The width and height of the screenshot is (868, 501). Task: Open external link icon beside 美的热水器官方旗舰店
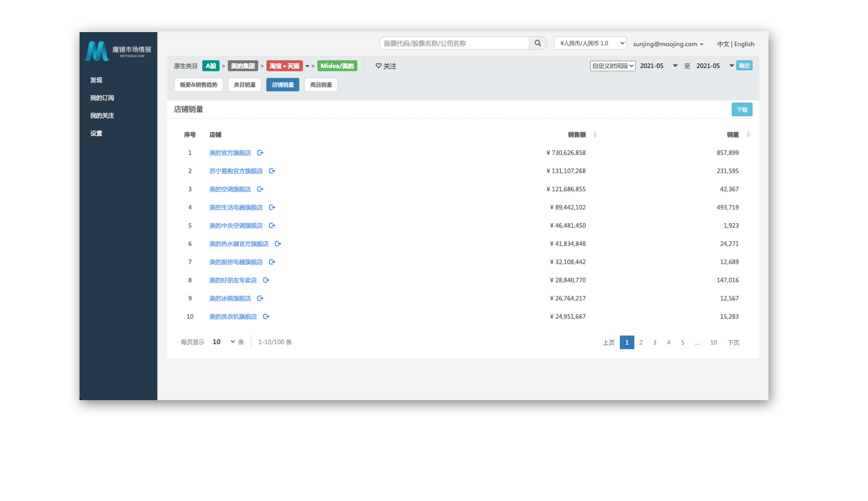[x=278, y=244]
